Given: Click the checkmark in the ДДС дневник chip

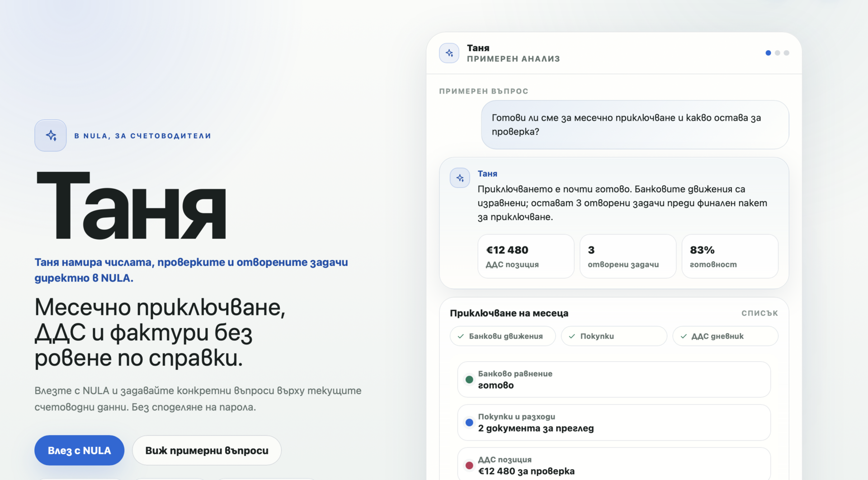Looking at the screenshot, I should [x=684, y=336].
